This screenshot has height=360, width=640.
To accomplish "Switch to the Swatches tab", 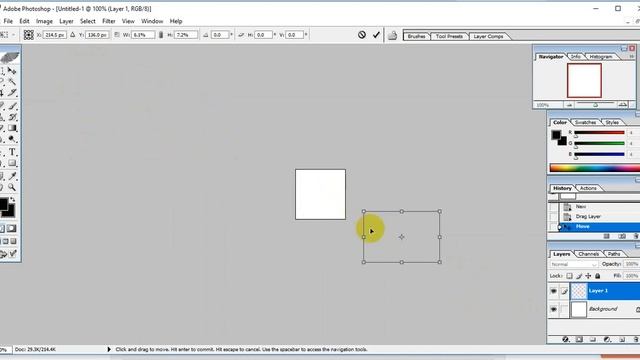I will (585, 122).
